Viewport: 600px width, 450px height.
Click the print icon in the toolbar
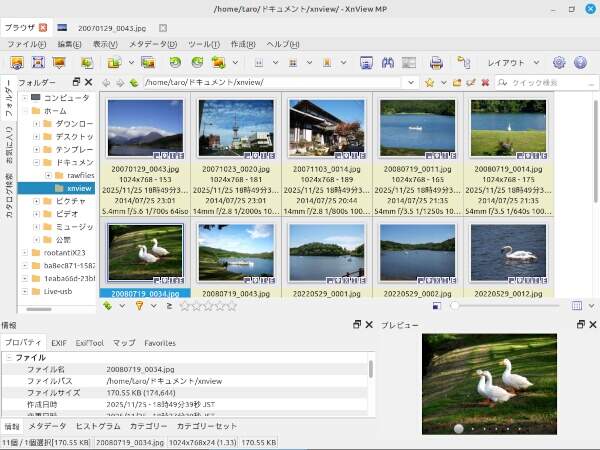point(436,62)
